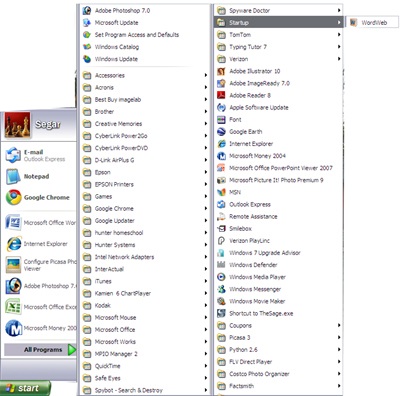Launch Notepad from the Start menu icon
The image size is (400, 396).
[x=13, y=176]
